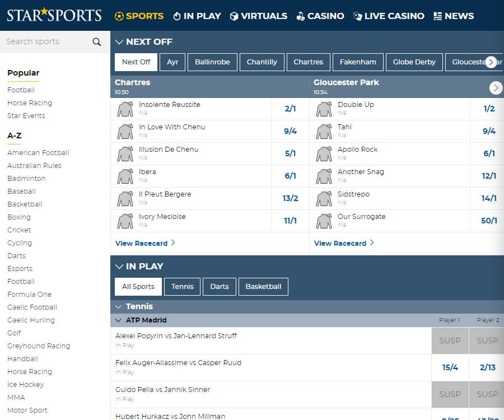Click the jockey silk icon for Ibera
The image size is (504, 420).
(x=125, y=176)
